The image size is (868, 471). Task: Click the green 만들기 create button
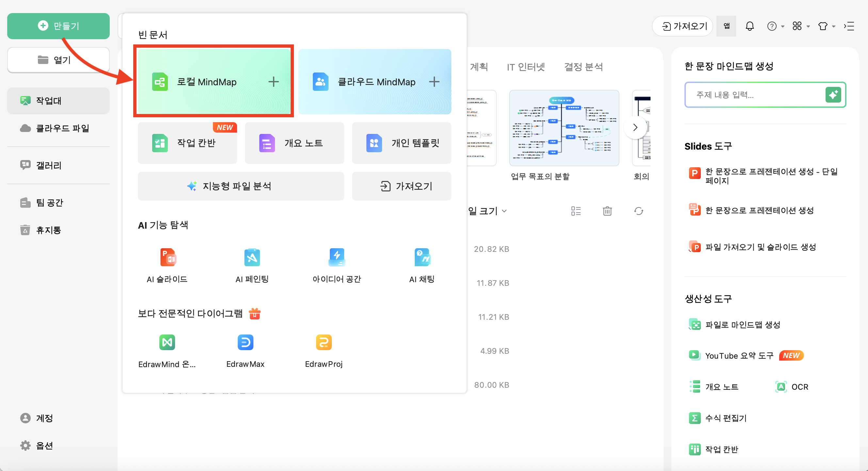tap(58, 26)
